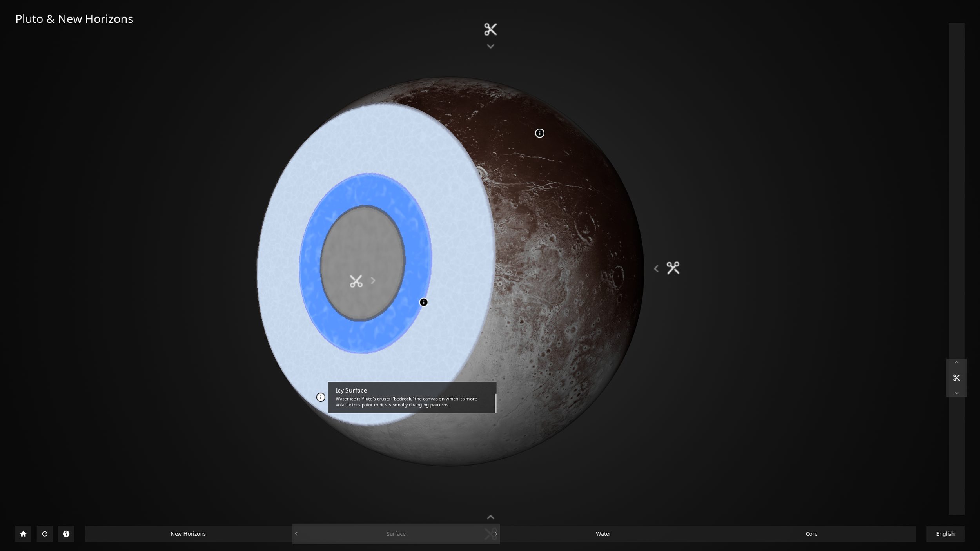Image resolution: width=980 pixels, height=551 pixels.
Task: Select the Water tab
Action: click(604, 534)
